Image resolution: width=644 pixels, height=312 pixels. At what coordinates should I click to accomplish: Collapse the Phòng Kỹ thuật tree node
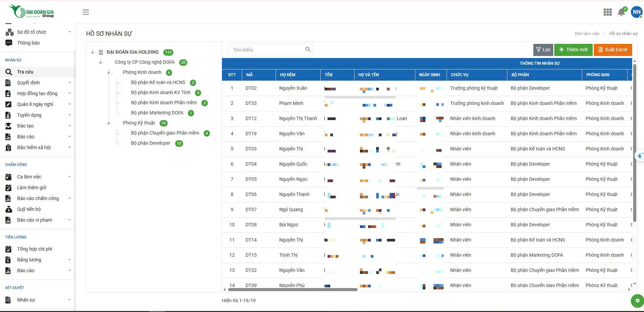109,123
